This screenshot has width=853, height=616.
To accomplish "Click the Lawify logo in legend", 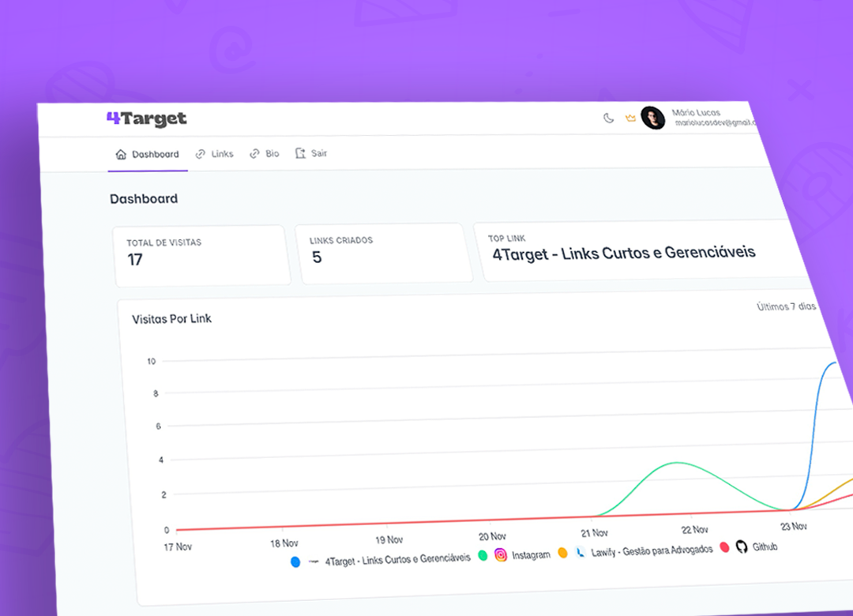I will pos(581,552).
